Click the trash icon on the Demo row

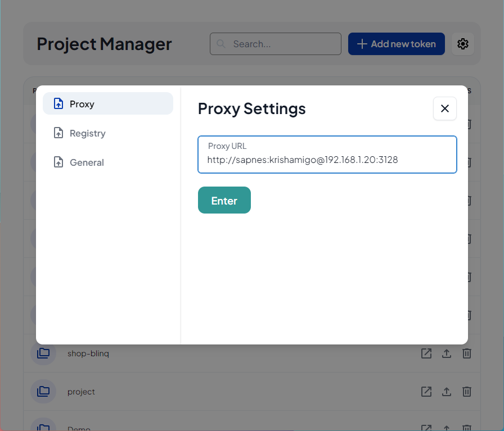point(467,428)
